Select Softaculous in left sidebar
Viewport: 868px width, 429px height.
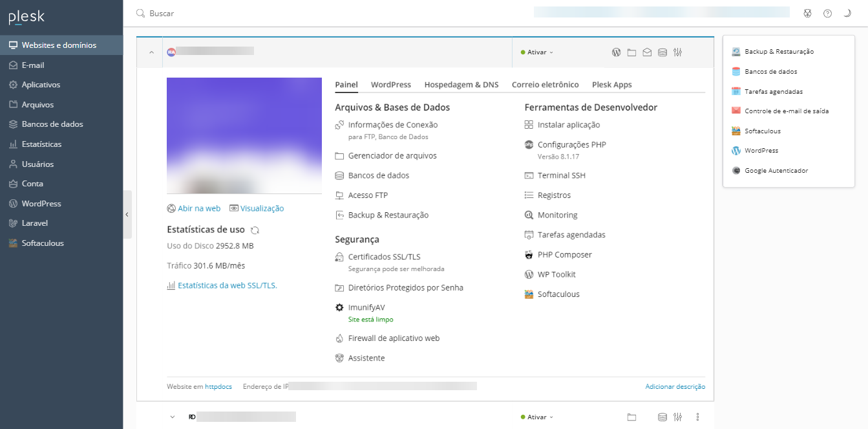pyautogui.click(x=61, y=243)
